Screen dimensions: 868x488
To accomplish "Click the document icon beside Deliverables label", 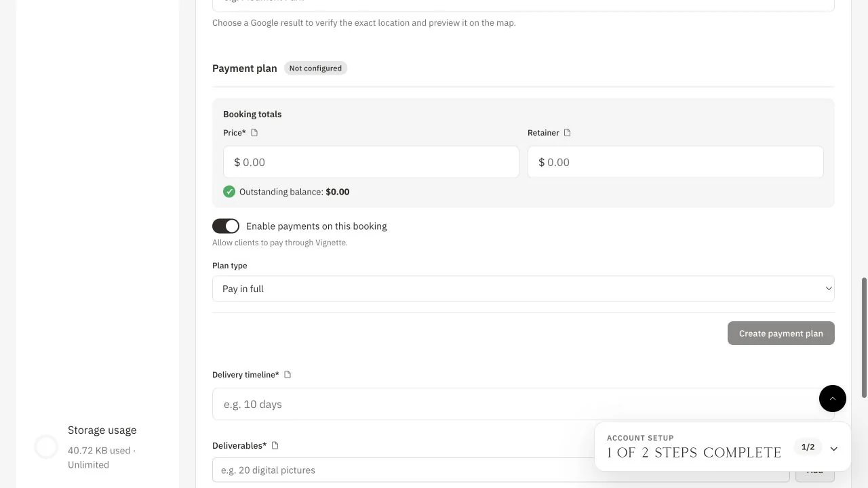I will coord(275,445).
